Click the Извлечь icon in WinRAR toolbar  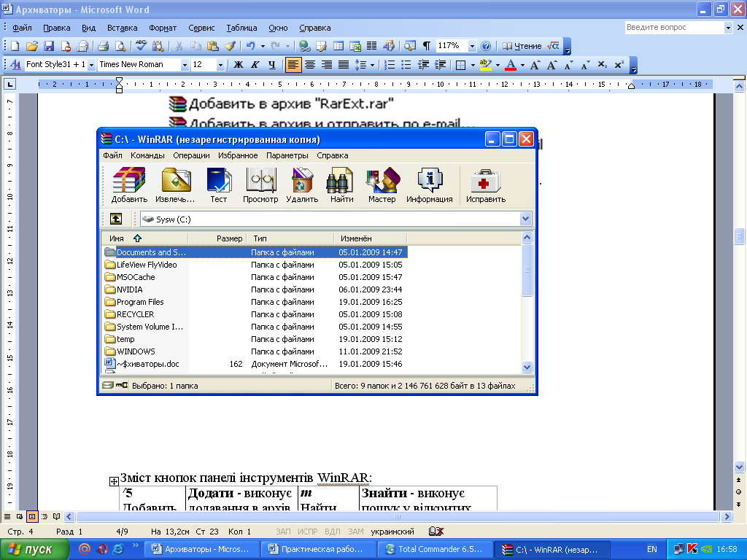(x=175, y=186)
